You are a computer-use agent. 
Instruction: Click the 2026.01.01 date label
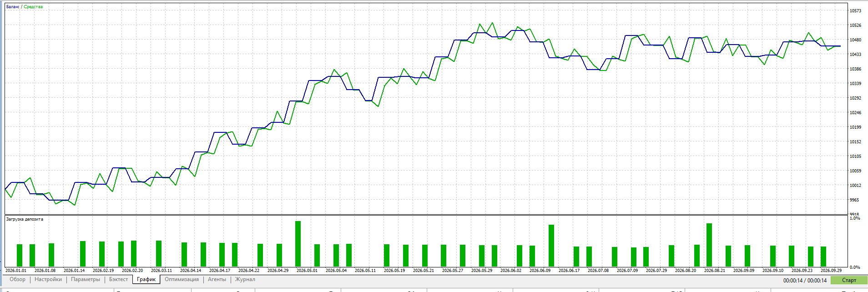(16, 271)
